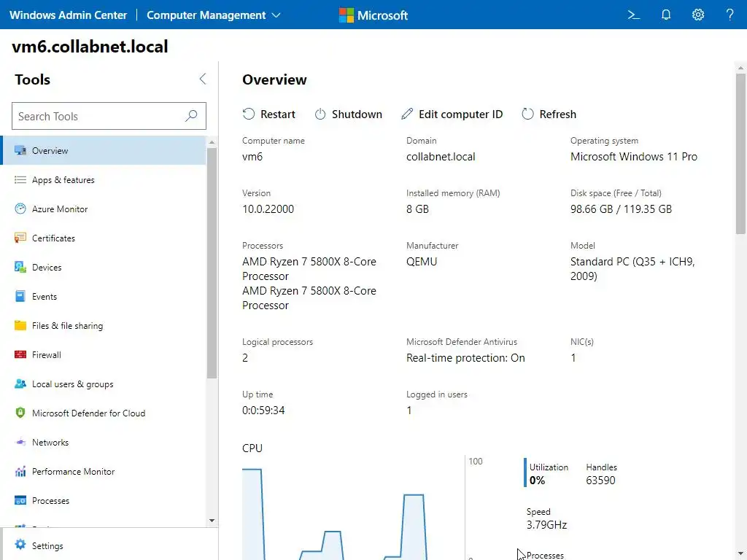Select the up time 0:0:59:34 value
The image size is (747, 560).
pos(263,410)
